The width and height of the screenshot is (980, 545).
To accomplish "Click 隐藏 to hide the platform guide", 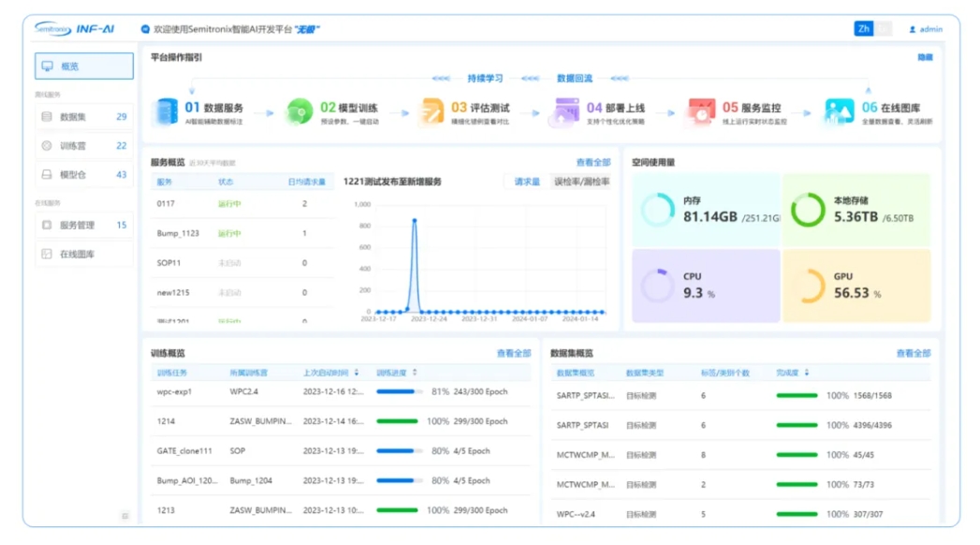I will pos(925,57).
